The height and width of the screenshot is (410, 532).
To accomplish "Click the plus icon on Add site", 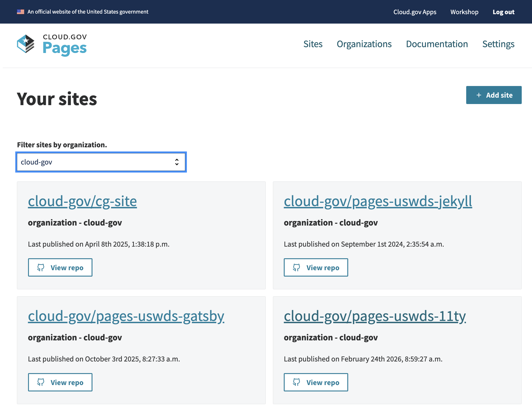I will click(479, 95).
